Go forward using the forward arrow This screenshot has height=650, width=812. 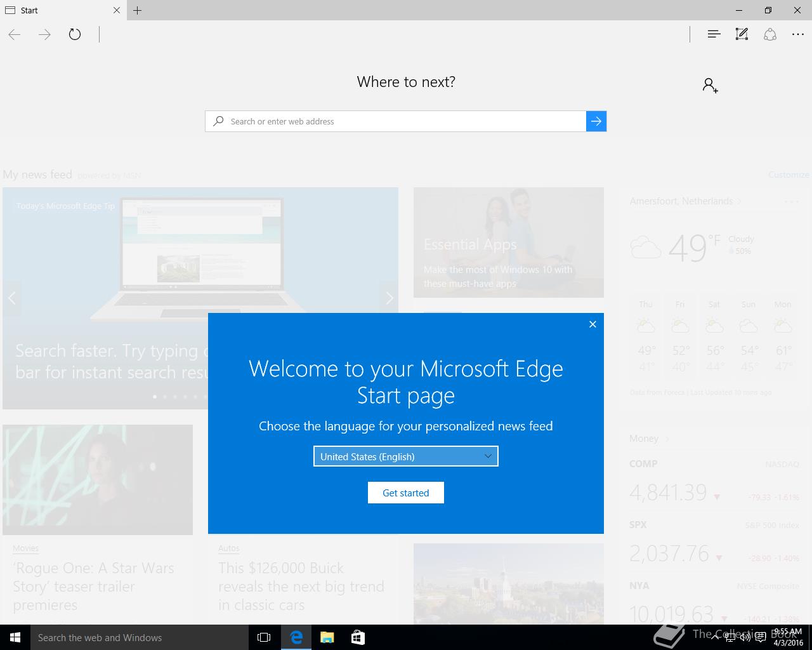click(44, 34)
